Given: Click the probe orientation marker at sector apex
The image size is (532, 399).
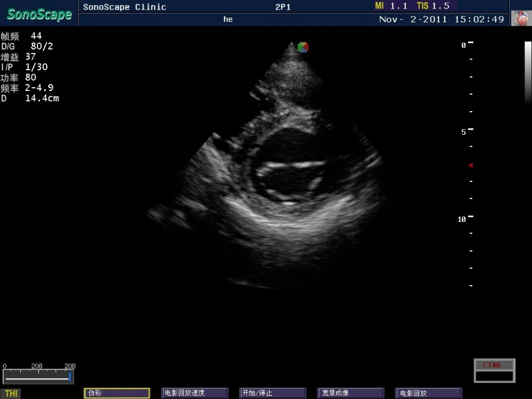Looking at the screenshot, I should (x=303, y=47).
